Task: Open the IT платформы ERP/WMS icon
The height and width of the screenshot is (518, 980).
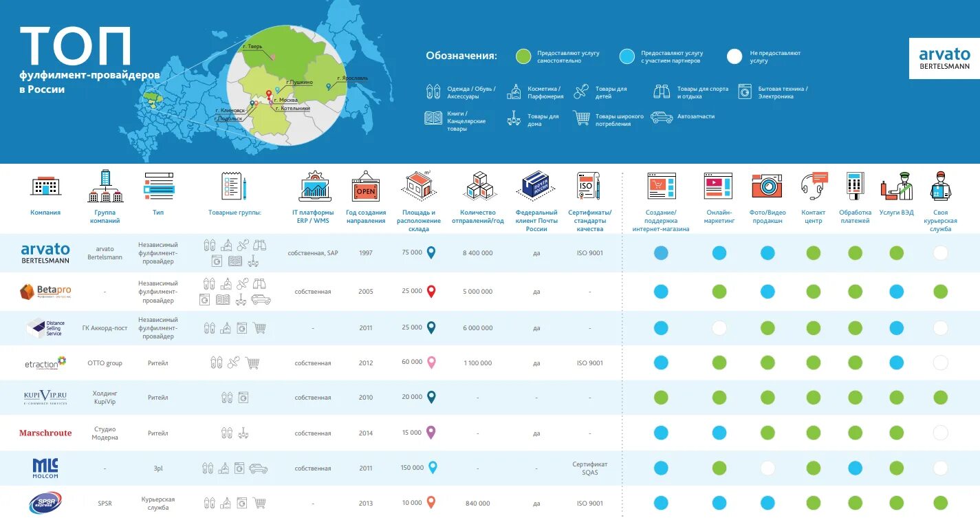Action: click(314, 186)
